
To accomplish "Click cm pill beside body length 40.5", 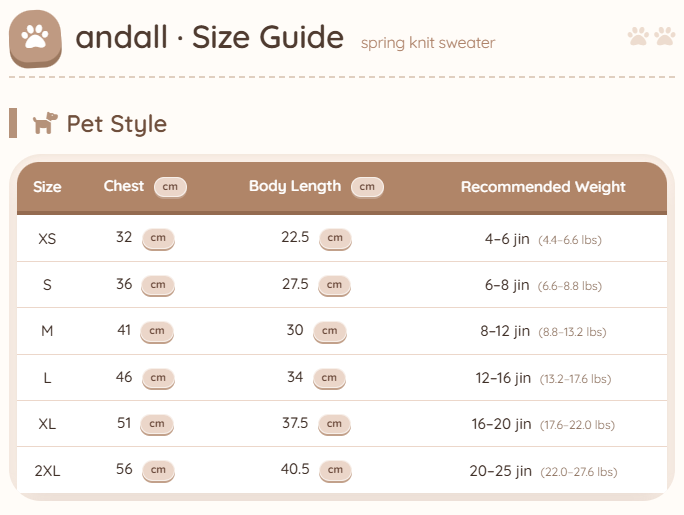I will pyautogui.click(x=334, y=470).
